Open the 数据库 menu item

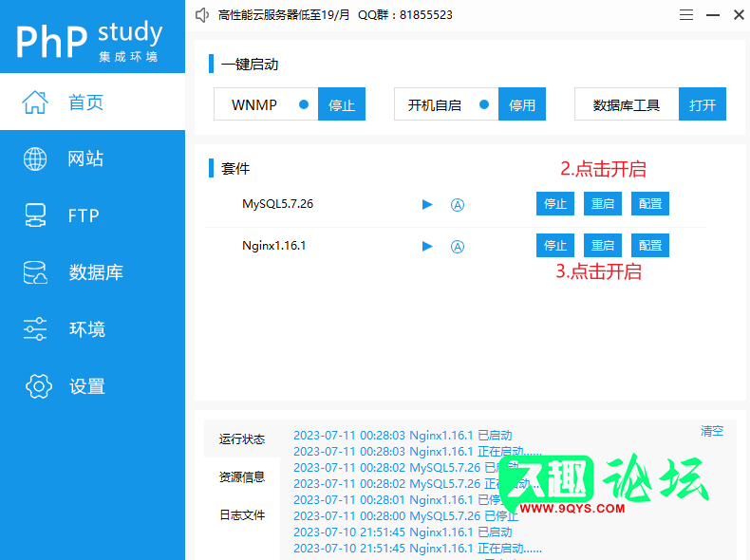coord(92,272)
